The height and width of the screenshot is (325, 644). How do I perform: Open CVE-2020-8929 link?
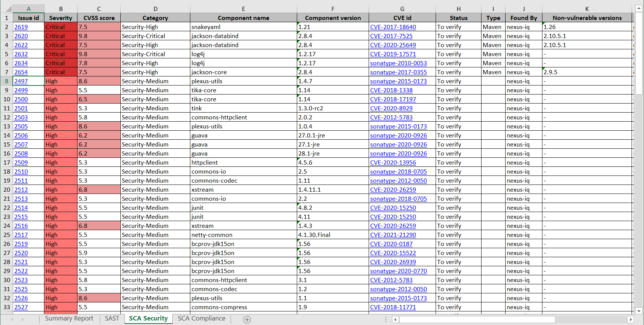[391, 108]
